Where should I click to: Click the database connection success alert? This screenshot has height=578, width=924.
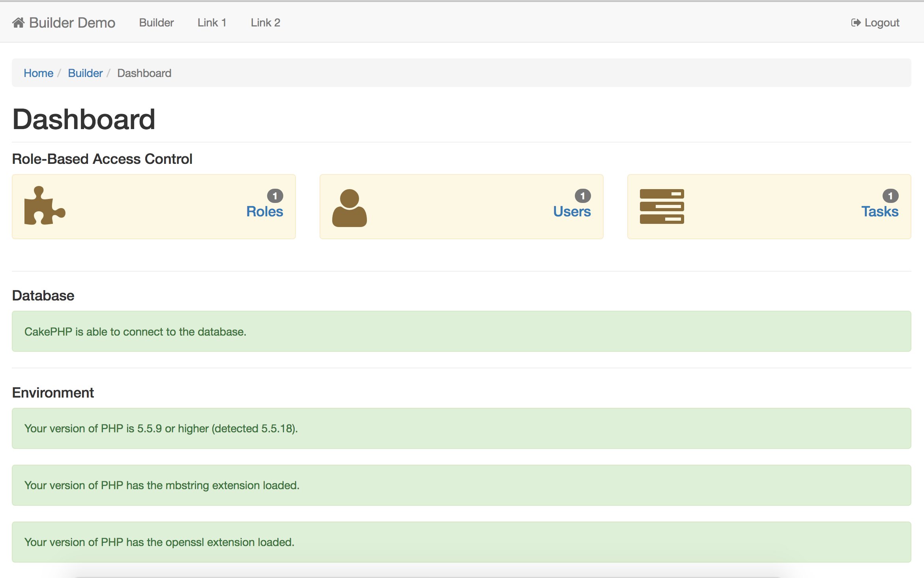pos(461,331)
